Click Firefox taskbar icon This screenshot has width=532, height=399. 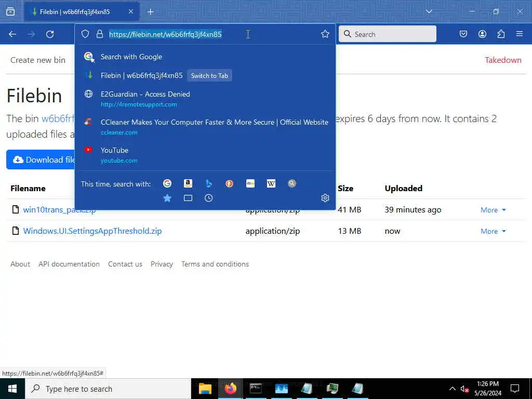click(230, 389)
